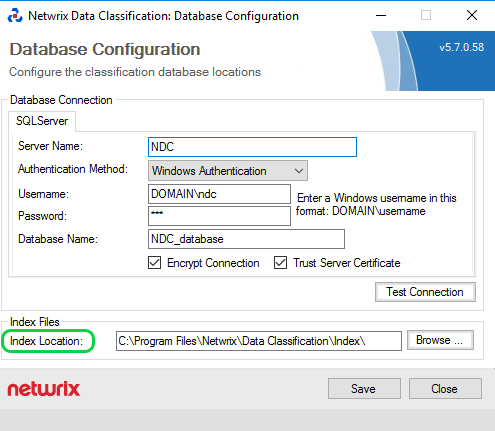Click the Close button at bottom right
Screen dimensions: 495x431
click(445, 388)
